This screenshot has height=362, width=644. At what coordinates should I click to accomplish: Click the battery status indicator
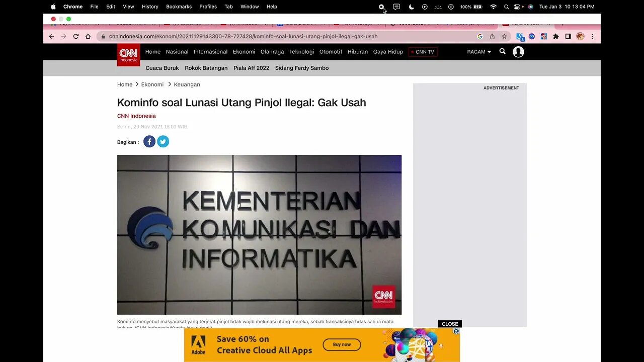471,7
